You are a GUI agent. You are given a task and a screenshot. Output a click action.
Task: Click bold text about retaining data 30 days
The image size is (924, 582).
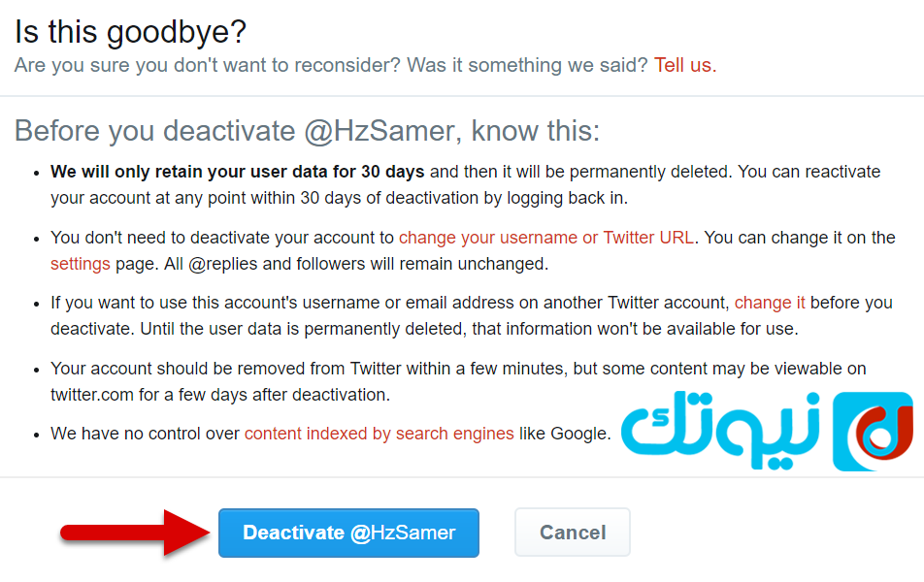[x=238, y=172]
